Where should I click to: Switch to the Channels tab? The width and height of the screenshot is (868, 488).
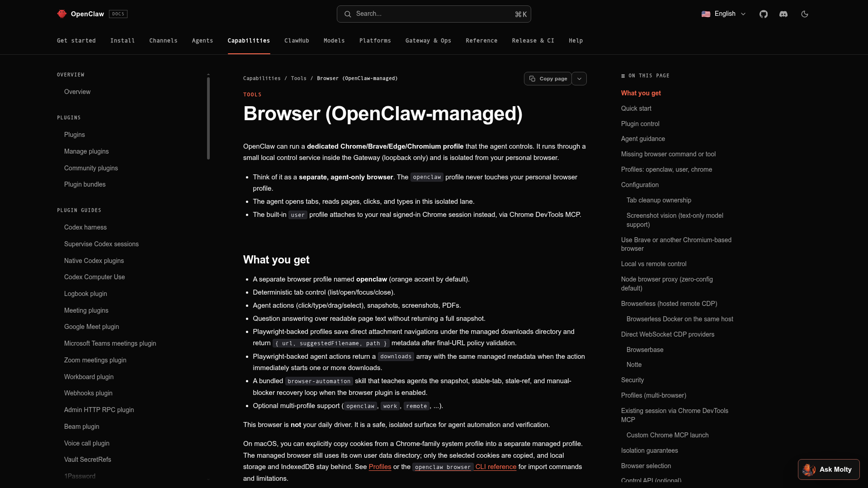(x=163, y=41)
